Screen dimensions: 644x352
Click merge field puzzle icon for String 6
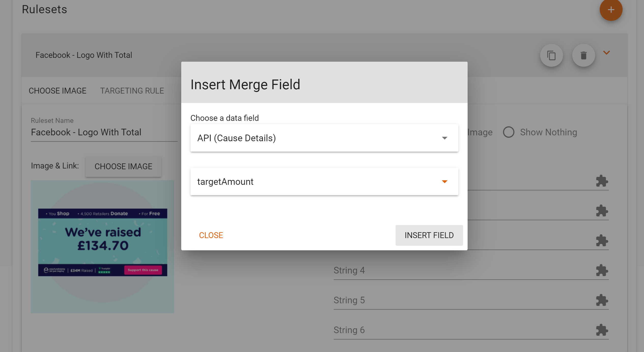(x=602, y=330)
